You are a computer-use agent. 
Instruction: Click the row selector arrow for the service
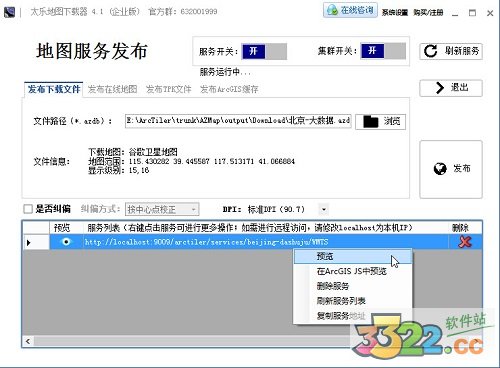click(x=28, y=242)
